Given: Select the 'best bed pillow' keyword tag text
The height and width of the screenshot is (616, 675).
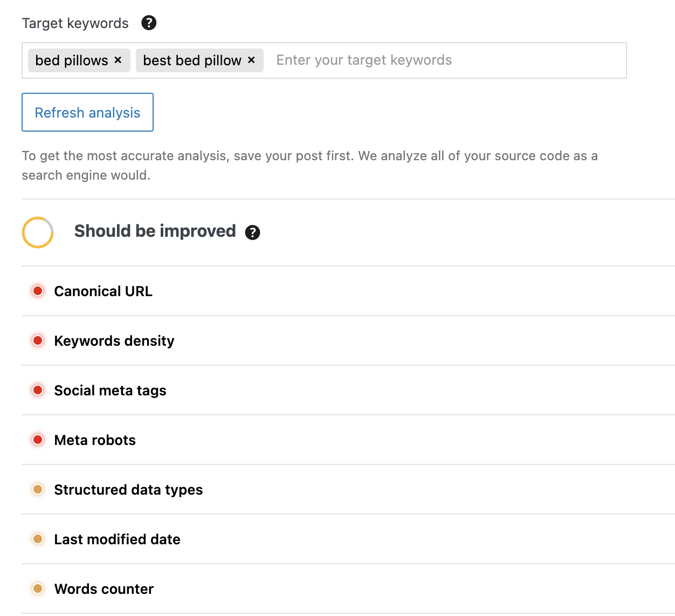Looking at the screenshot, I should tap(192, 60).
